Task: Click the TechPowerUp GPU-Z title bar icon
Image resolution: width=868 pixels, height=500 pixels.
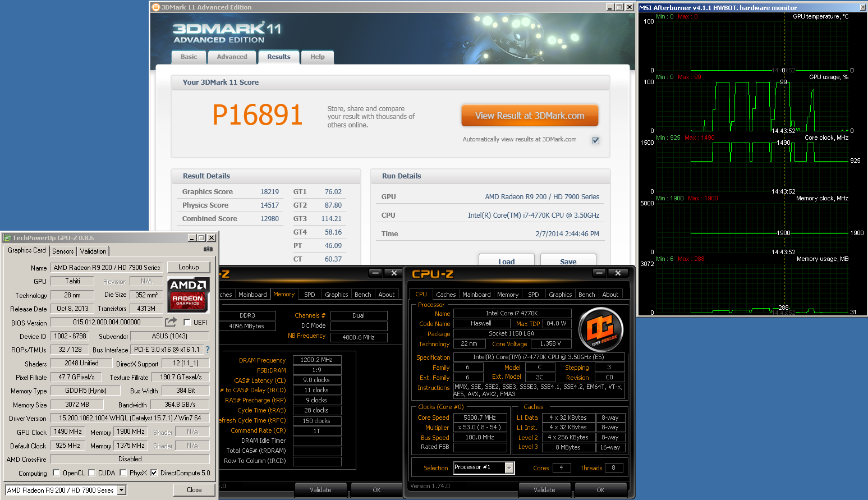Action: (7, 238)
